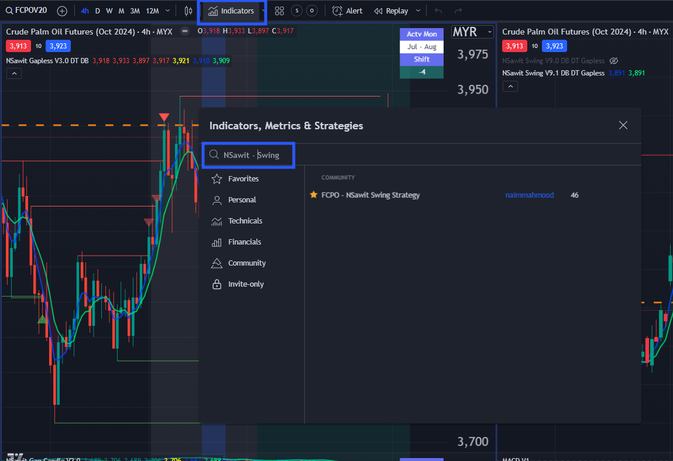The height and width of the screenshot is (461, 673).
Task: Open symbol search for FCPOV20
Action: click(26, 10)
